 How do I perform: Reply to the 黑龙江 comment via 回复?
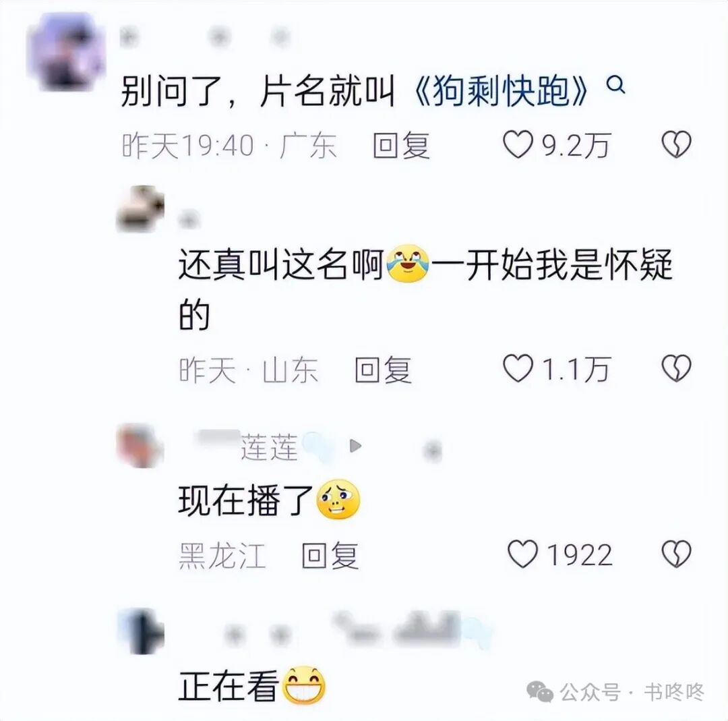pos(330,555)
